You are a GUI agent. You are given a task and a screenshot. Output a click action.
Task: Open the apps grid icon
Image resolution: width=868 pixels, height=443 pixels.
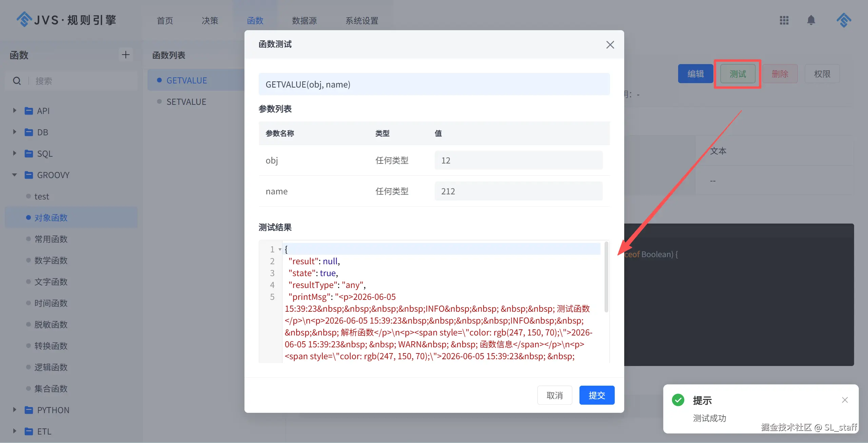[x=784, y=20]
